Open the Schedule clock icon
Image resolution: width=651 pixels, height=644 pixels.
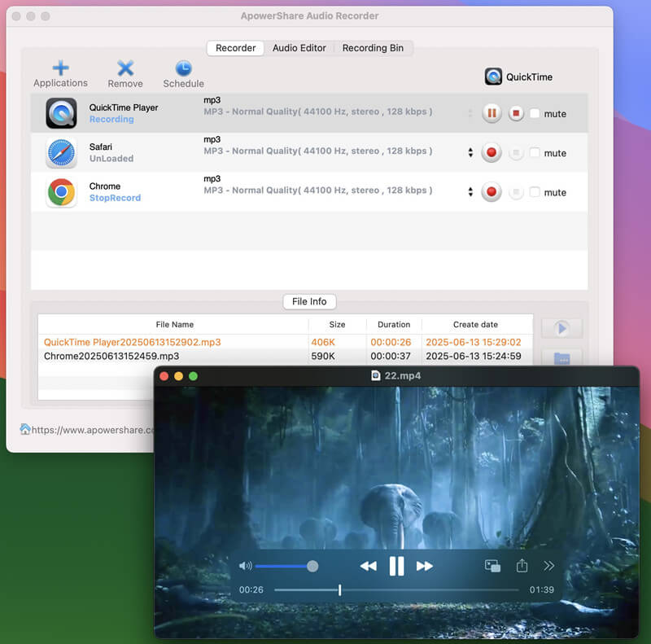coord(183,68)
